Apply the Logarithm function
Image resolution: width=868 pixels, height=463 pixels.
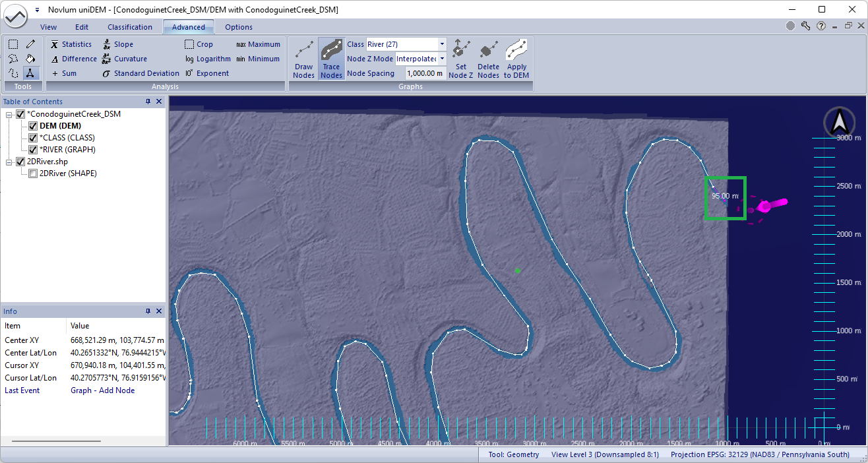tap(208, 59)
